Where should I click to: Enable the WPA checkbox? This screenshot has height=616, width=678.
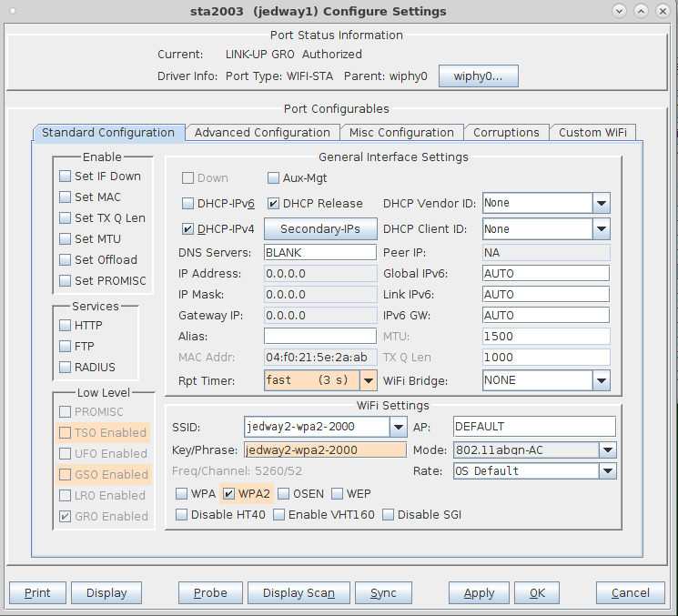pyautogui.click(x=182, y=494)
